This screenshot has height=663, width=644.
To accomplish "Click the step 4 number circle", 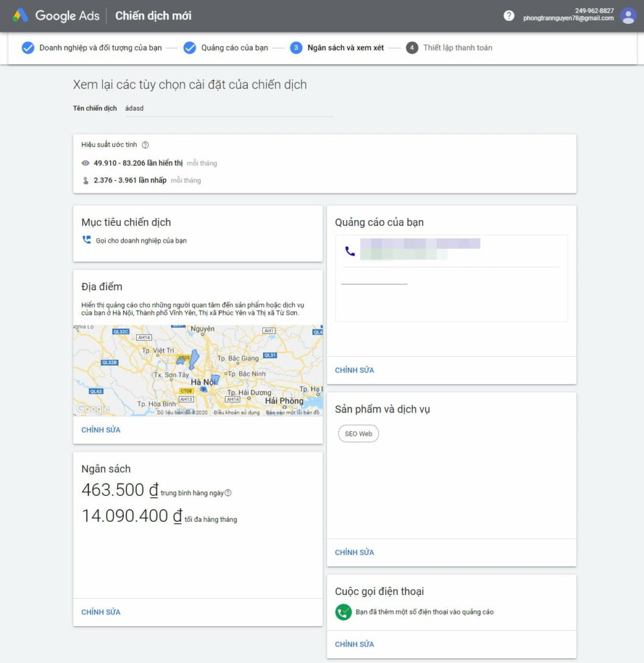I will click(411, 48).
